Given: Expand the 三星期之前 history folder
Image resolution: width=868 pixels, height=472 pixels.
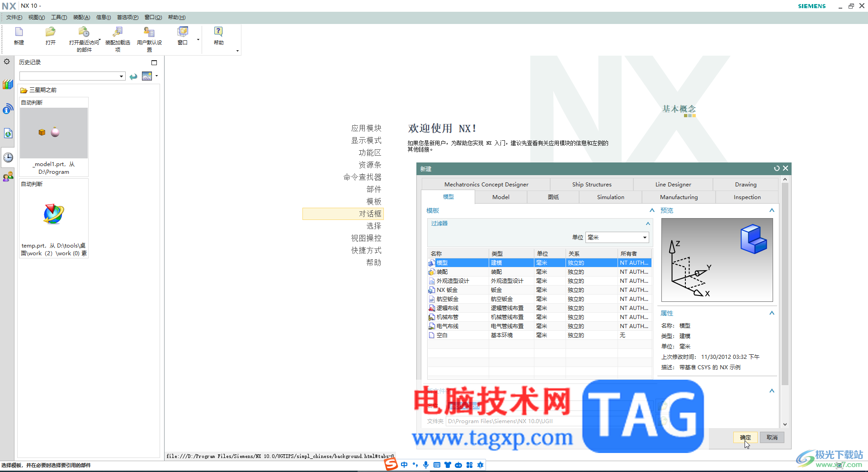Looking at the screenshot, I should point(39,90).
